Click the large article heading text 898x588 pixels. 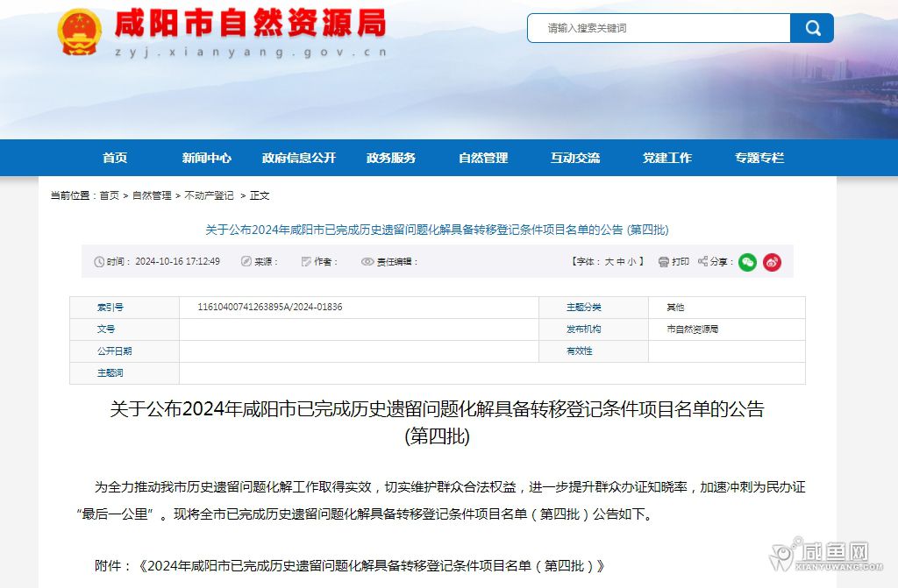(x=437, y=422)
